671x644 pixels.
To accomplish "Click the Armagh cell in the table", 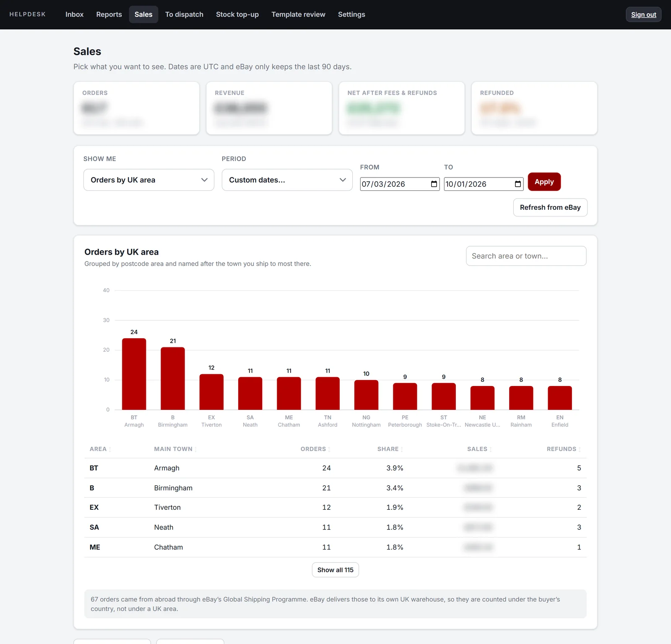I will point(166,468).
